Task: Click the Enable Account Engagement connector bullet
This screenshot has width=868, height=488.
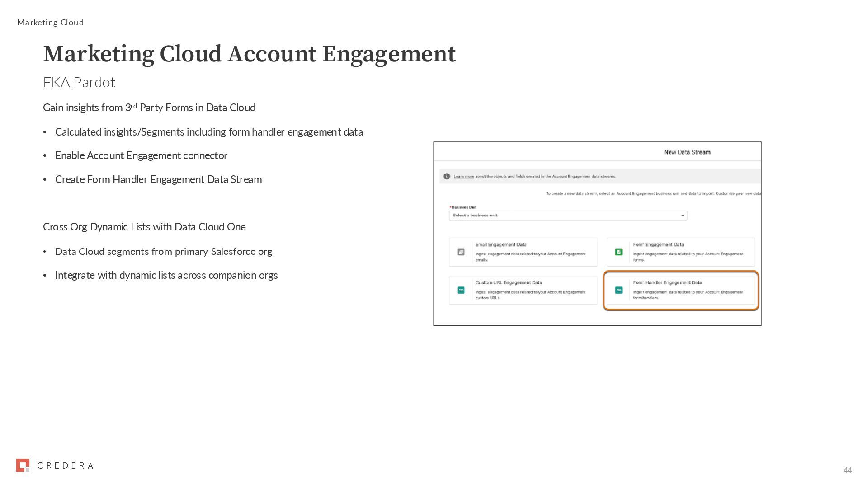Action: [x=141, y=155]
